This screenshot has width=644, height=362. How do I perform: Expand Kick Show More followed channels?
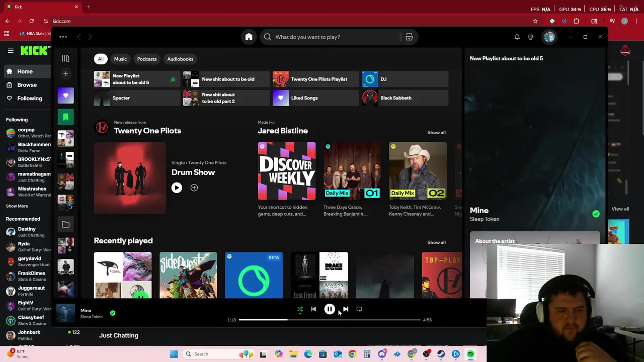click(x=17, y=206)
